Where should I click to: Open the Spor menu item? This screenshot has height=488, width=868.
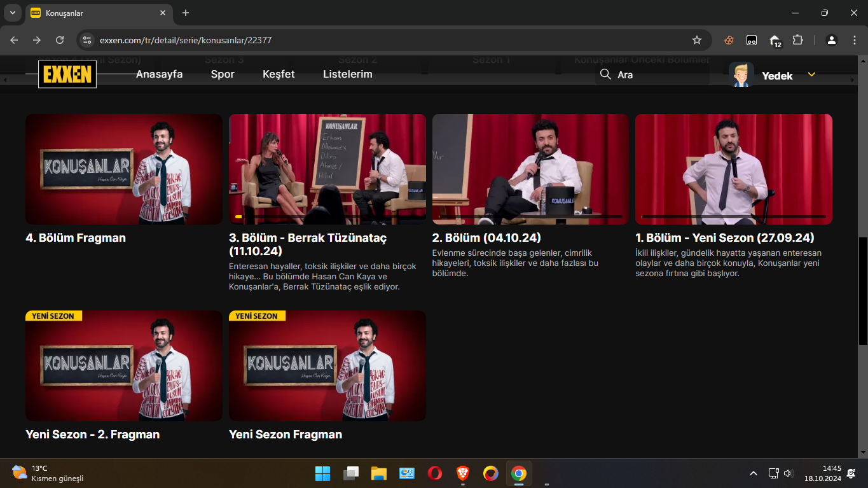point(223,74)
